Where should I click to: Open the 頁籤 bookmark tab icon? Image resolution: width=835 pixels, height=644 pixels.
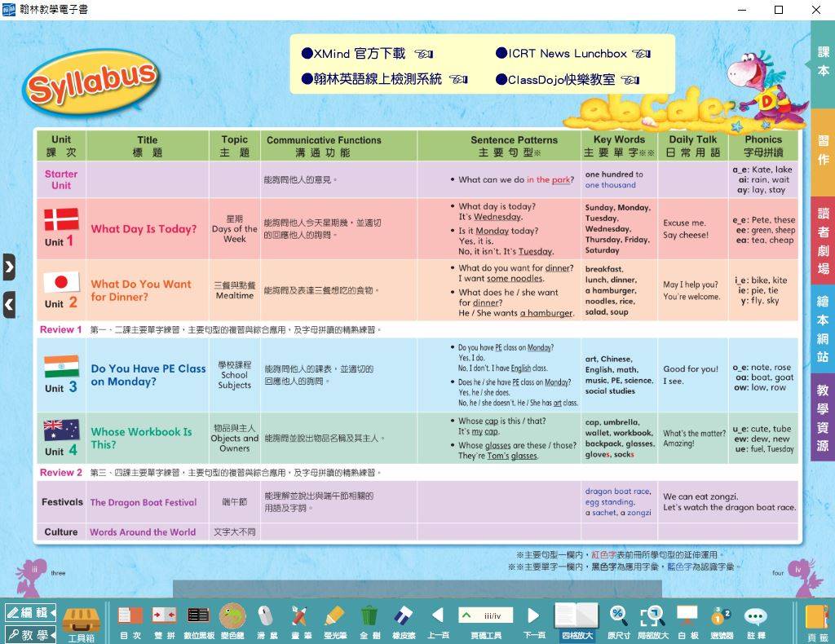[x=817, y=623]
